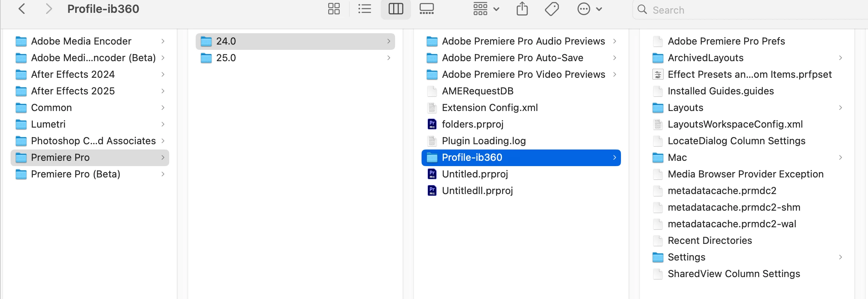This screenshot has height=299, width=868.
Task: Switch Finder to icon grid view
Action: coord(334,9)
